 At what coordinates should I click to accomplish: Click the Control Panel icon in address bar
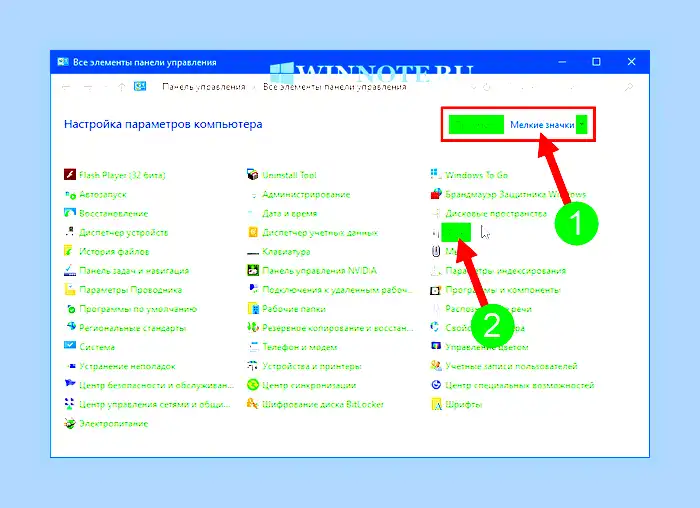click(140, 86)
